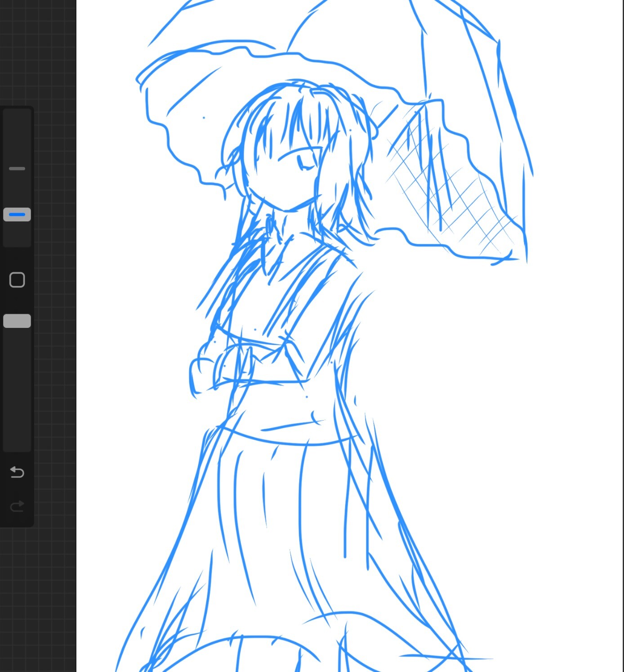Tap the undo arrow in the sidebar
This screenshot has height=672, width=624.
click(x=17, y=472)
